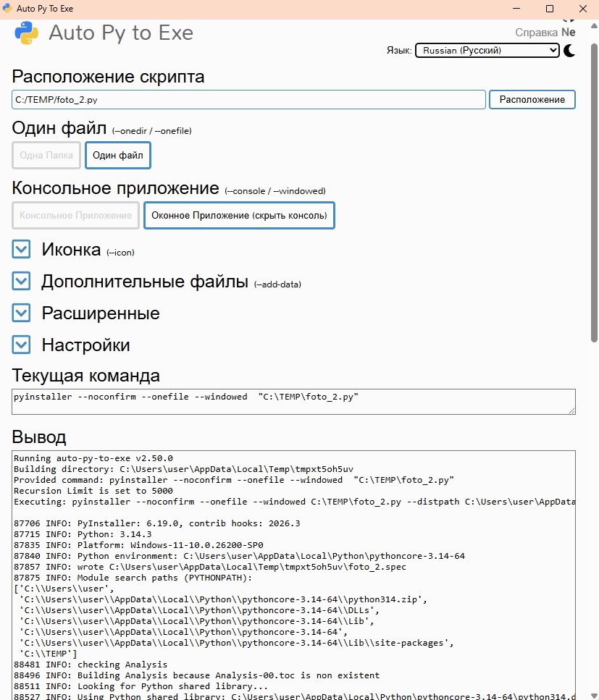Select the Одна Папка output mode
Screen dimensions: 599x700
(x=46, y=155)
